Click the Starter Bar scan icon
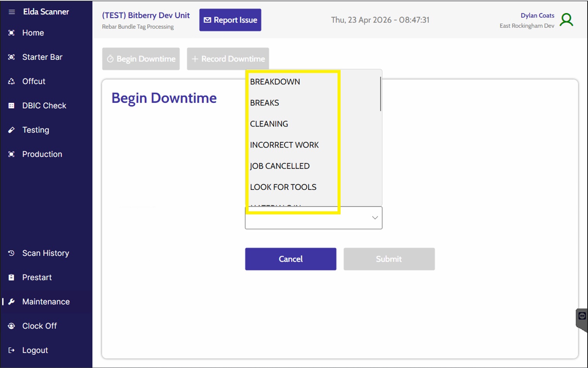588x368 pixels. pos(11,57)
